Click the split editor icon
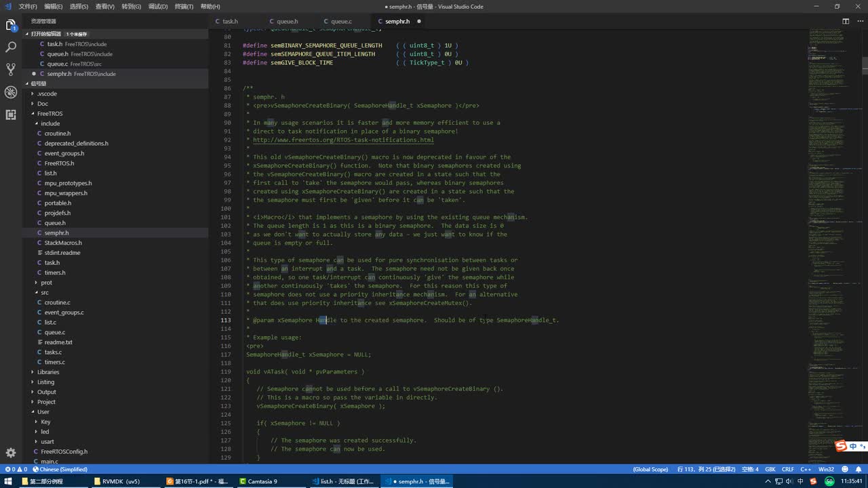Viewport: 868px width, 488px height. [x=846, y=21]
